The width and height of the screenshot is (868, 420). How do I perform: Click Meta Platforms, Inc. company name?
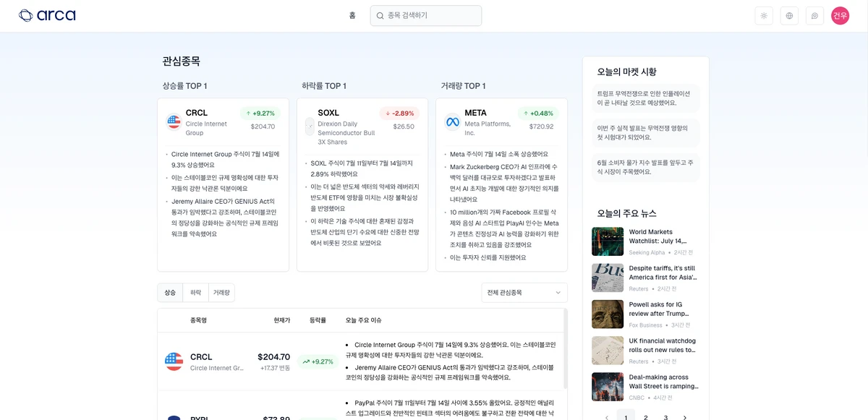point(488,129)
